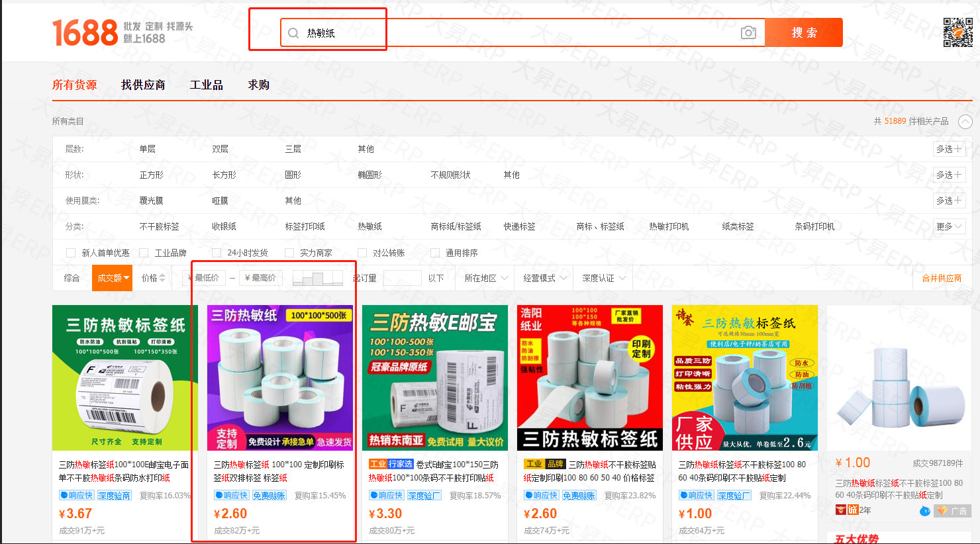The height and width of the screenshot is (544, 980).
Task: Click the price distribution histogram icon
Action: point(318,278)
